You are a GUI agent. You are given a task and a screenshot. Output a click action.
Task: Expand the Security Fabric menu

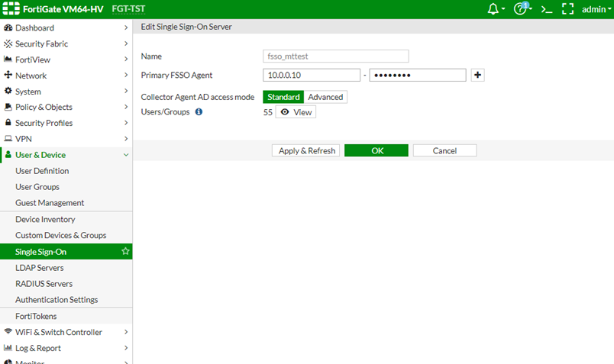coord(66,43)
